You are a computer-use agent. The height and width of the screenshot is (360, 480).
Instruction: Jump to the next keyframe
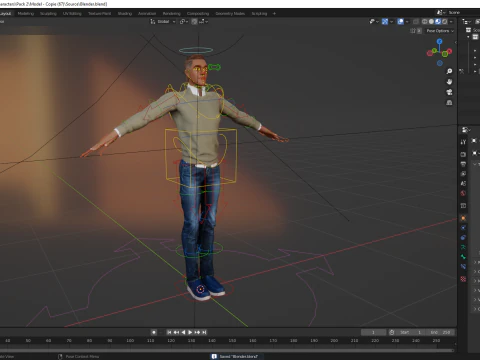[197, 332]
